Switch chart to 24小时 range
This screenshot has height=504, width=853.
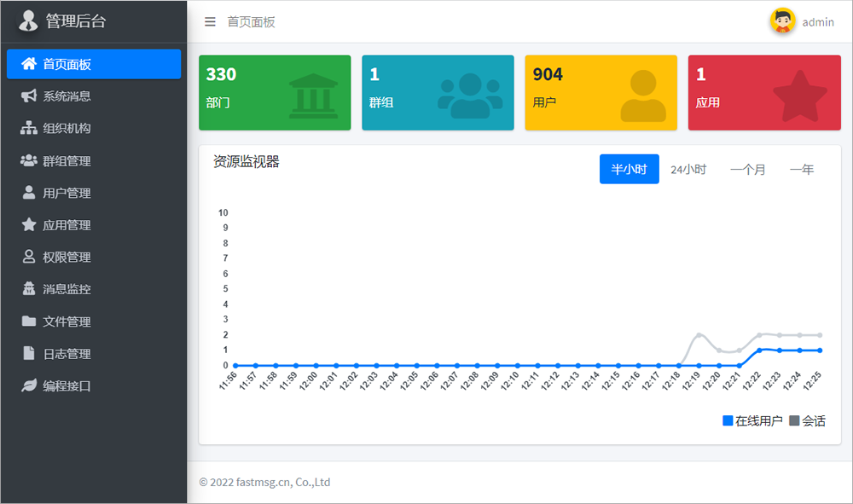(688, 169)
